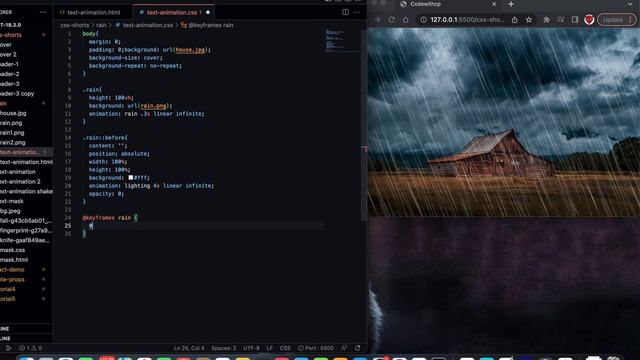Expand the css-shorts folder in explorer
640x360 pixels.
(11, 35)
